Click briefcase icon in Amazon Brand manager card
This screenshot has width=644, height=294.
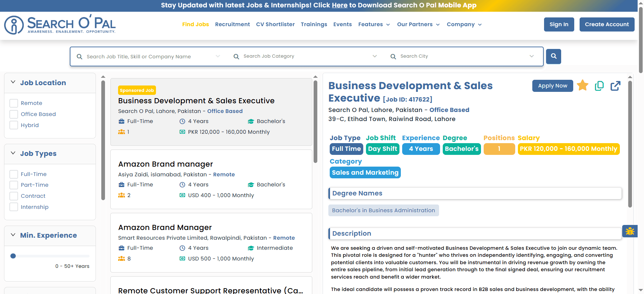[x=121, y=185]
